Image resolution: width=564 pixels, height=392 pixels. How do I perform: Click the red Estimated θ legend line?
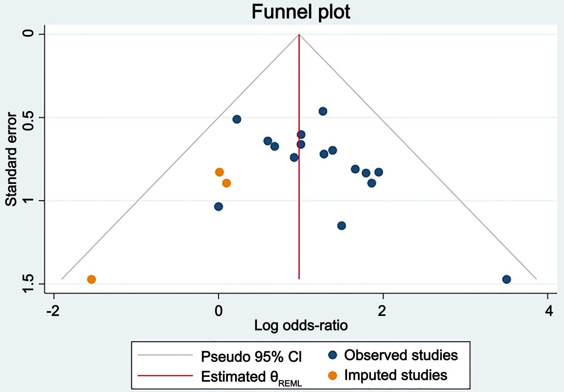click(x=165, y=376)
